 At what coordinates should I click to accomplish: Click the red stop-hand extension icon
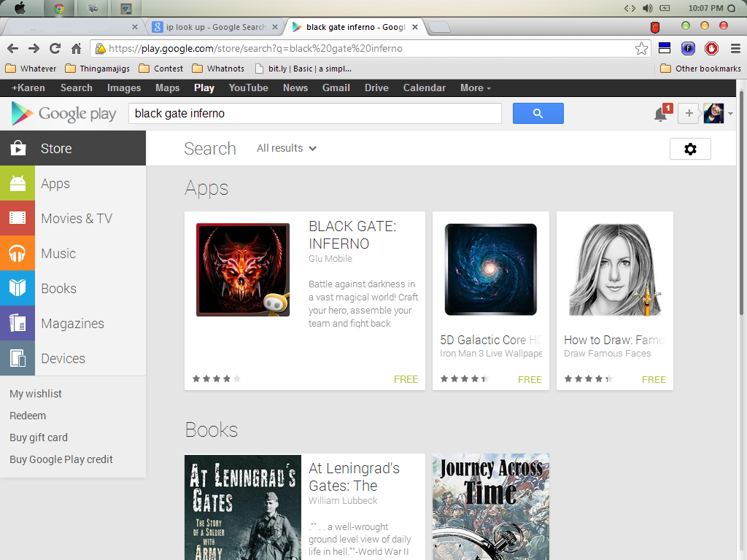711,48
